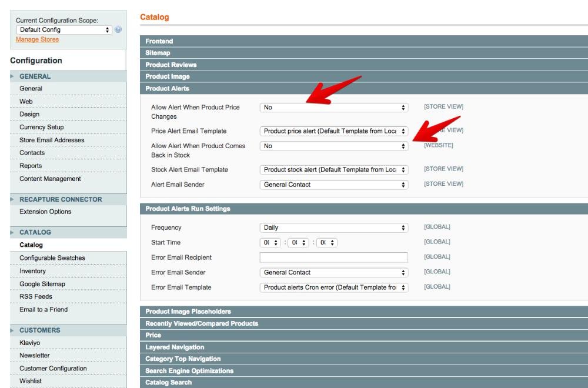Open Allow Alert When Product Comes Back dropdown
The width and height of the screenshot is (588, 388).
pos(333,146)
